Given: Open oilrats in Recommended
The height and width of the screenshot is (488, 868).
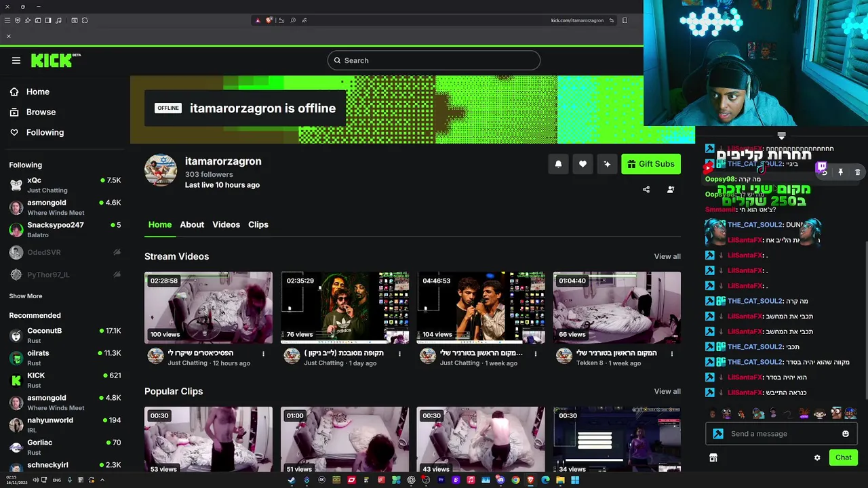Looking at the screenshot, I should coord(65,358).
